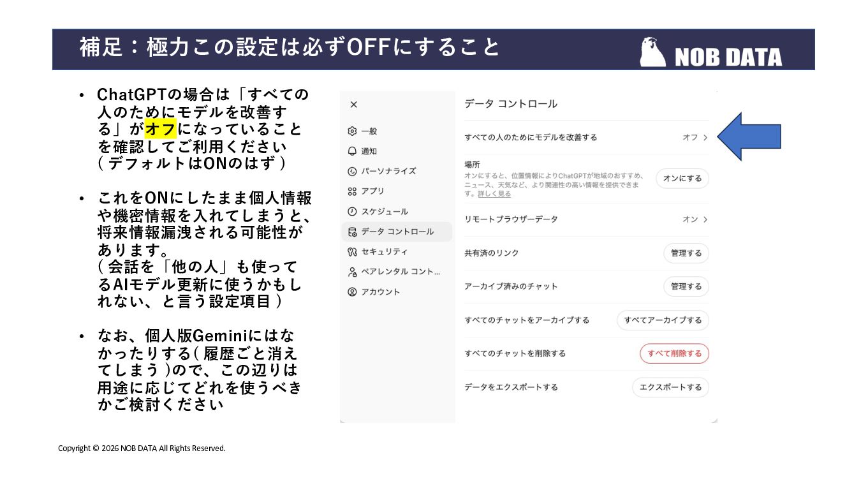
Task: Open the スケジュール settings section
Action: (x=396, y=211)
